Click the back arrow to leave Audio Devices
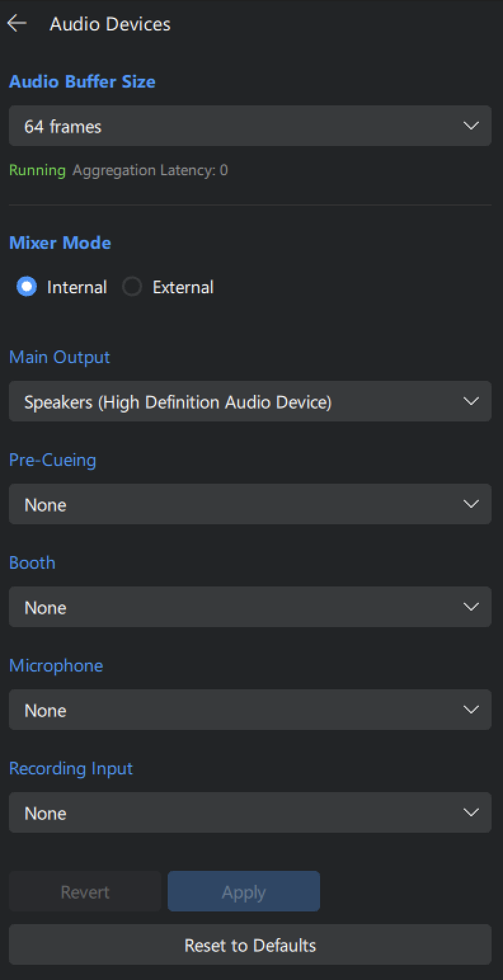The width and height of the screenshot is (503, 980). click(17, 23)
